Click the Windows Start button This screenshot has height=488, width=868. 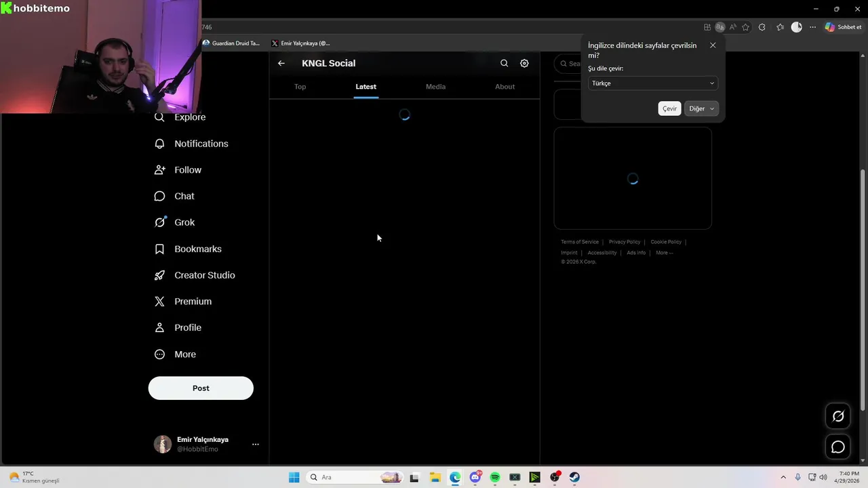point(294,477)
